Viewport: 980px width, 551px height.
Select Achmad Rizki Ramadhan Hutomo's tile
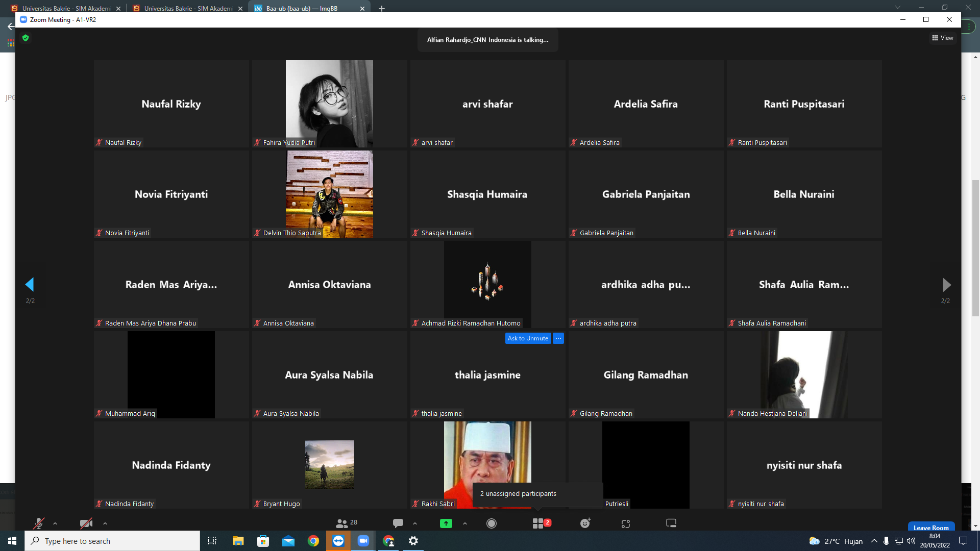[487, 284]
